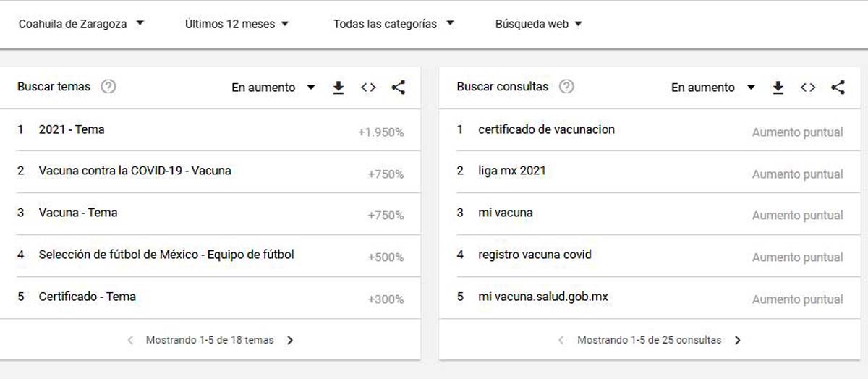Expand the Últimos 12 meses time filter
Screen dimensions: 868x379
(x=237, y=24)
